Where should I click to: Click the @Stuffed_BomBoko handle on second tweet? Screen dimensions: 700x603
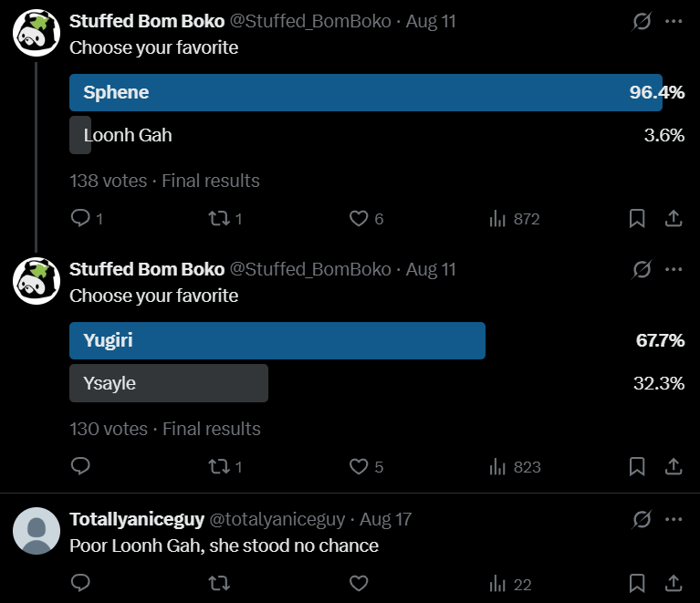tap(310, 269)
